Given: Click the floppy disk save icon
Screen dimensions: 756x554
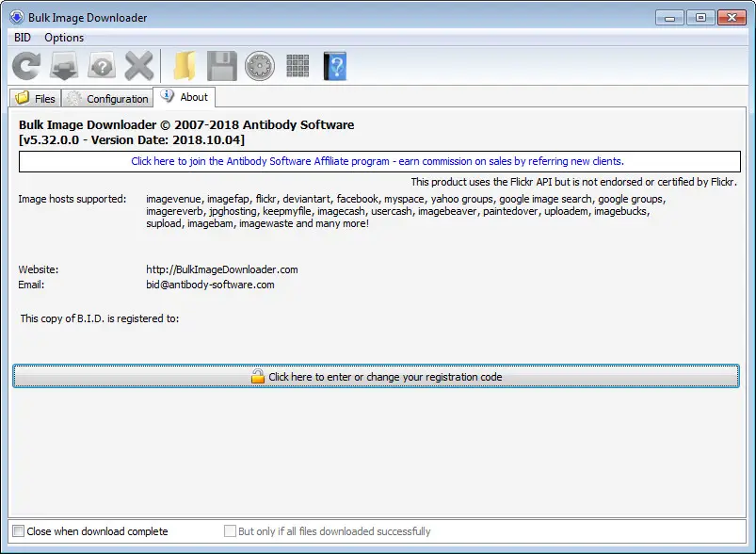Looking at the screenshot, I should (222, 66).
